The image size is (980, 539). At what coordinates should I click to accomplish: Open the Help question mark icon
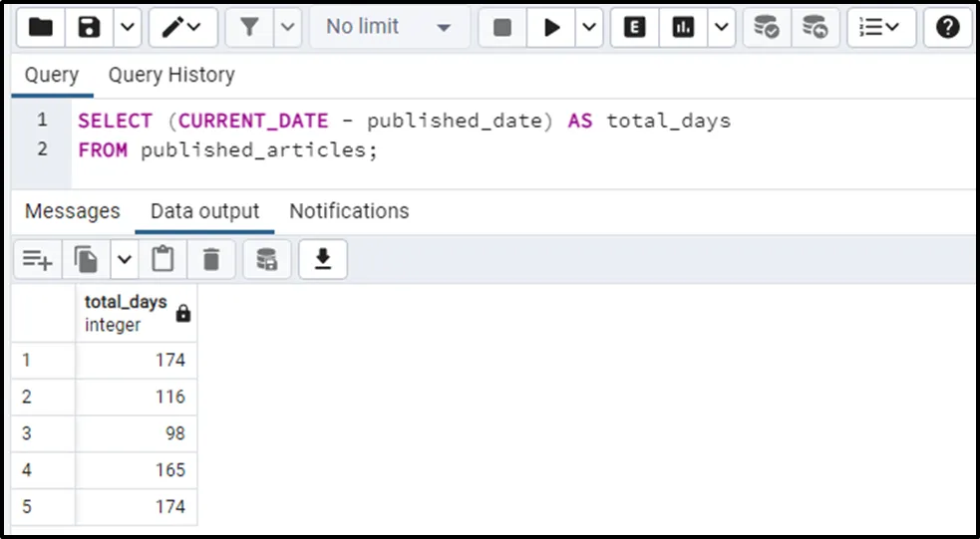click(x=948, y=28)
